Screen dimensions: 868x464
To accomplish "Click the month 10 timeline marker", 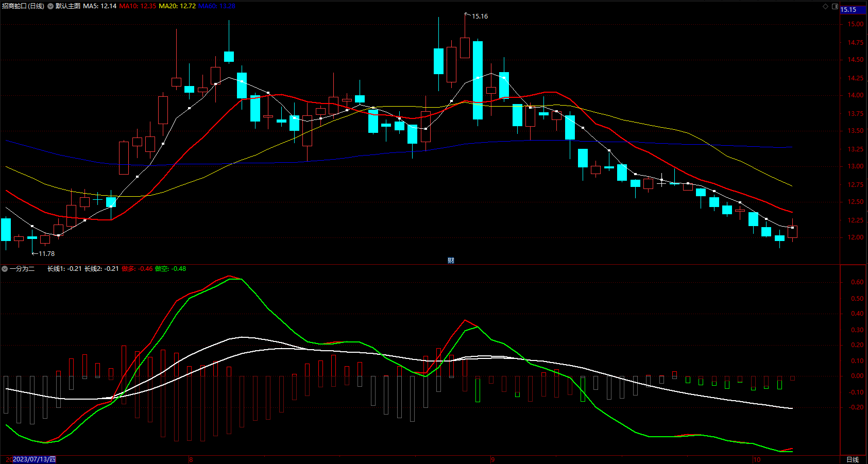I will tap(757, 459).
